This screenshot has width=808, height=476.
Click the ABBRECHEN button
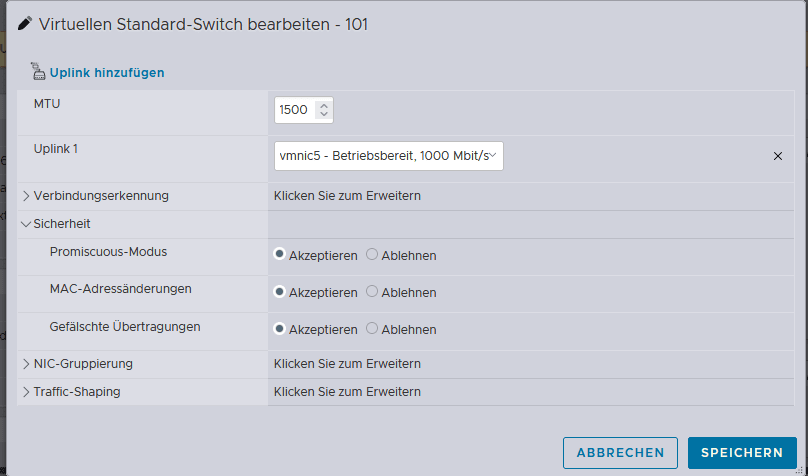pyautogui.click(x=620, y=453)
